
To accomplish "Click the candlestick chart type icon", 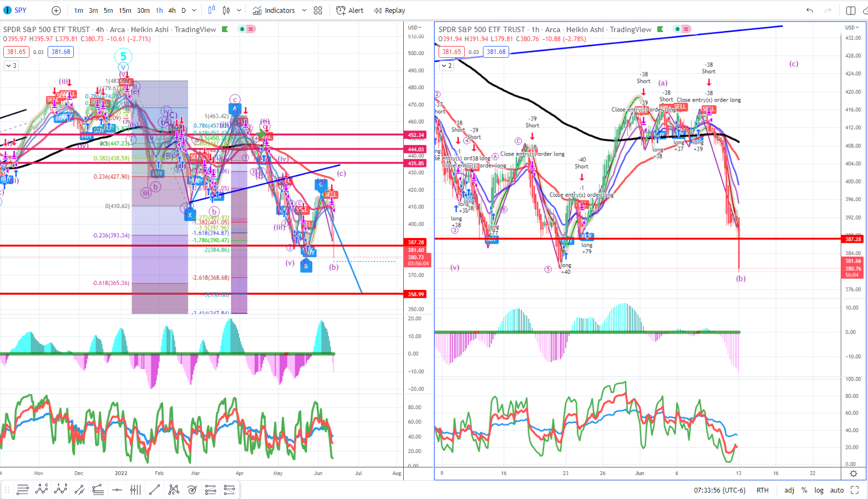I will [226, 10].
